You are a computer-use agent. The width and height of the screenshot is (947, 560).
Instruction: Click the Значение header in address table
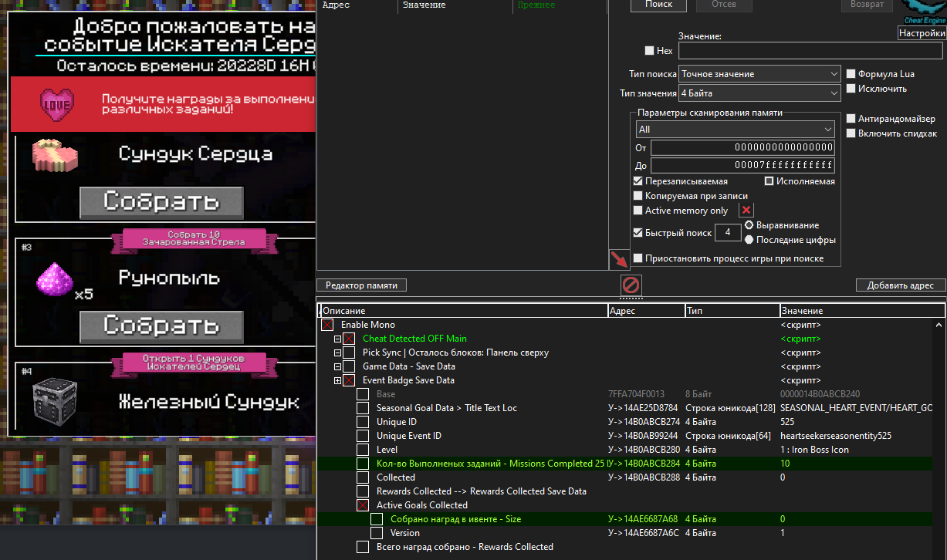(863, 311)
